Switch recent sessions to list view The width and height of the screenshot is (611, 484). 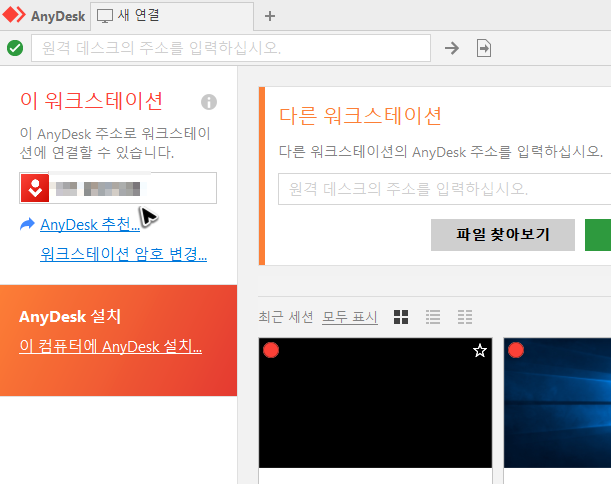[x=433, y=317]
